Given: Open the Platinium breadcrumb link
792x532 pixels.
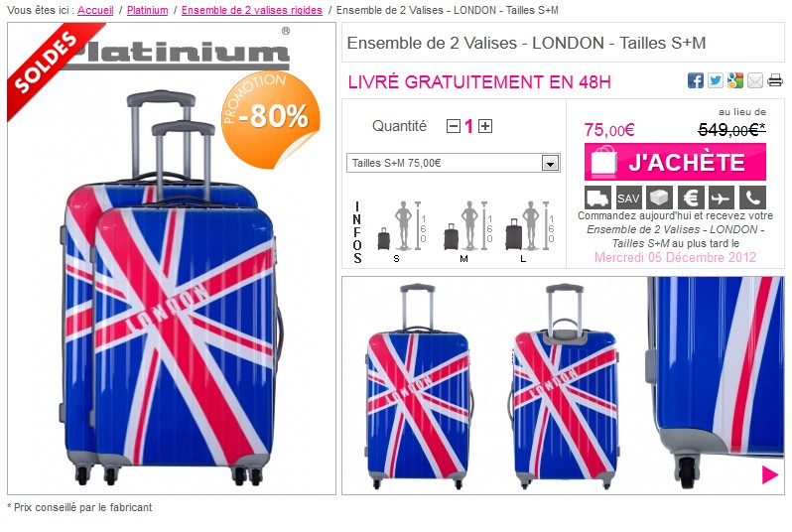Looking at the screenshot, I should 147,10.
